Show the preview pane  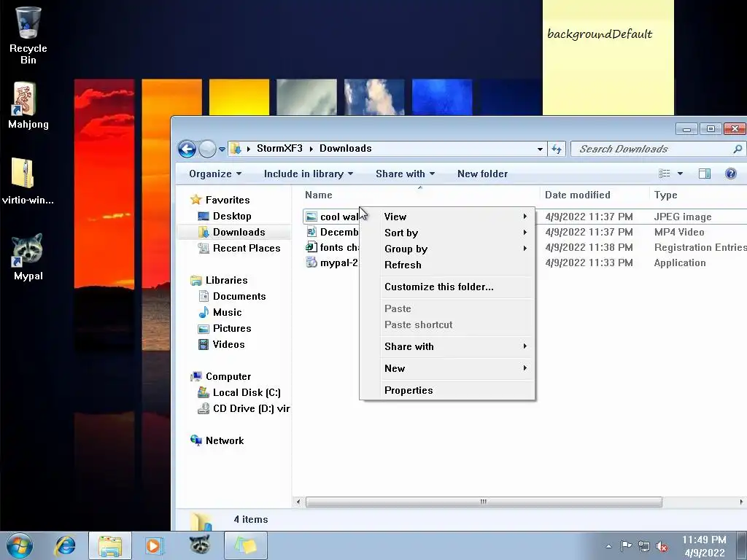(705, 174)
